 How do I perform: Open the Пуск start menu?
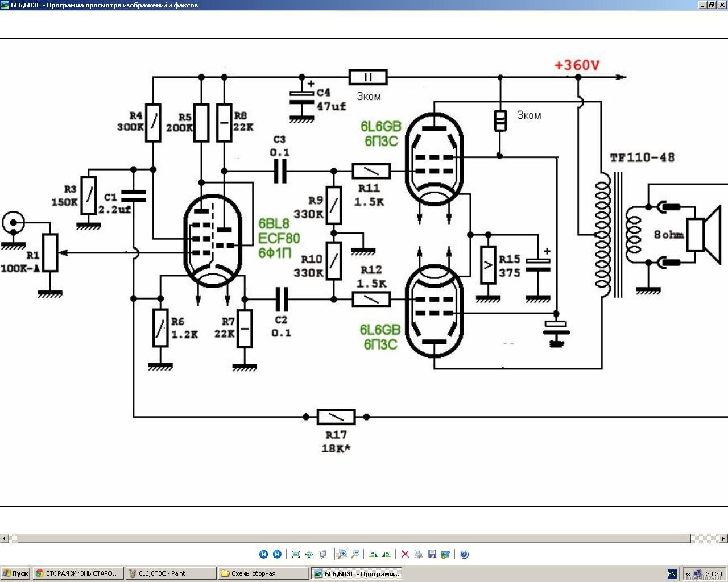click(15, 573)
